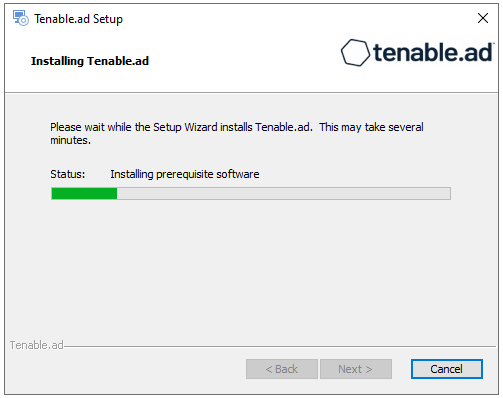
Task: Click the grey 'Tenable.ad' footer label
Action: [37, 345]
